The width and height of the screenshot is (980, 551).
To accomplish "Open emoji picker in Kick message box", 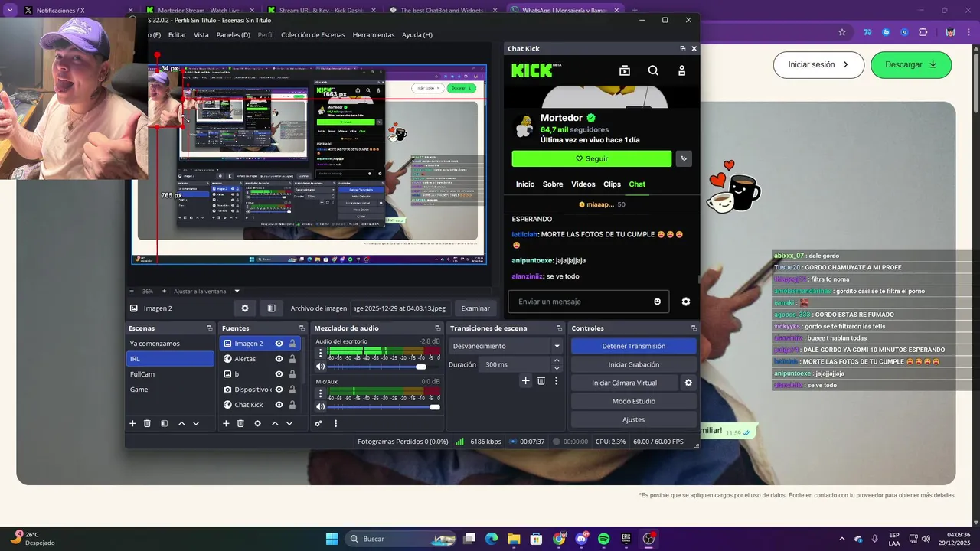I will [657, 302].
